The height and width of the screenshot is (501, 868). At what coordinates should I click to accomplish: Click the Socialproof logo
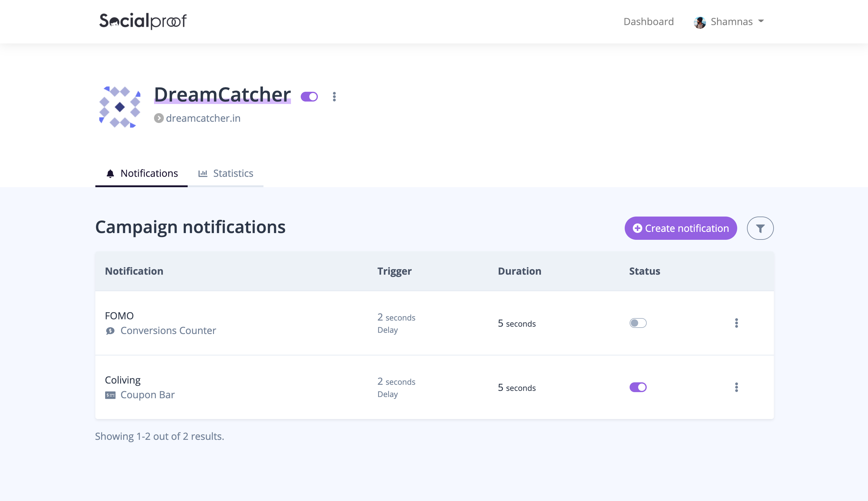coord(143,21)
